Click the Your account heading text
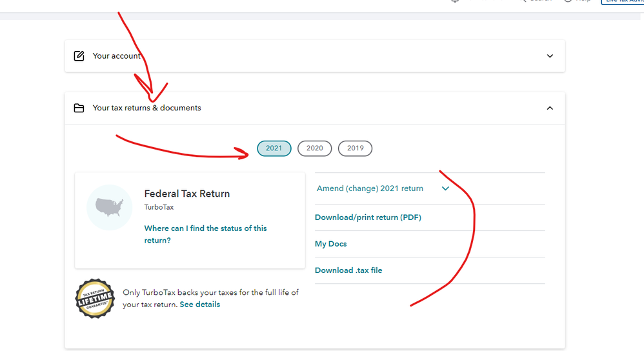This screenshot has height=351, width=644. (x=117, y=56)
